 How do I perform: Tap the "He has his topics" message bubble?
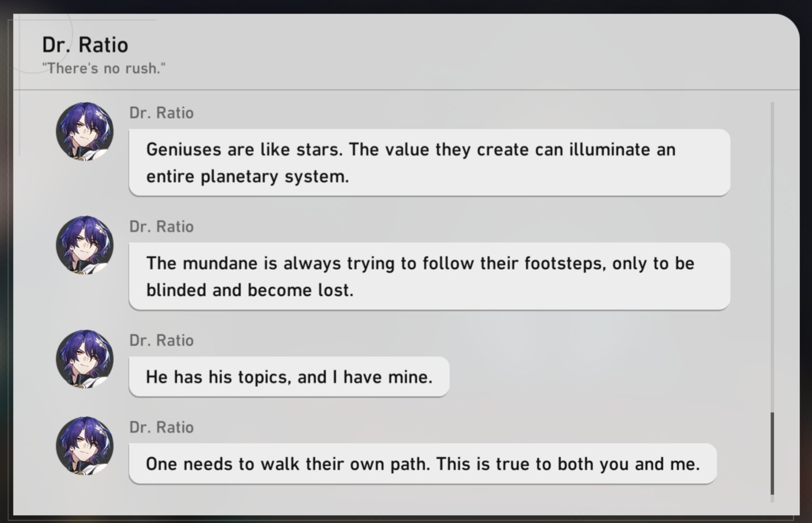click(289, 377)
